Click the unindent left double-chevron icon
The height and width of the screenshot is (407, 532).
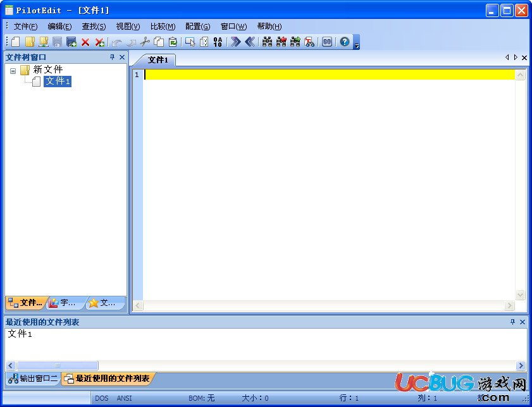coord(250,42)
